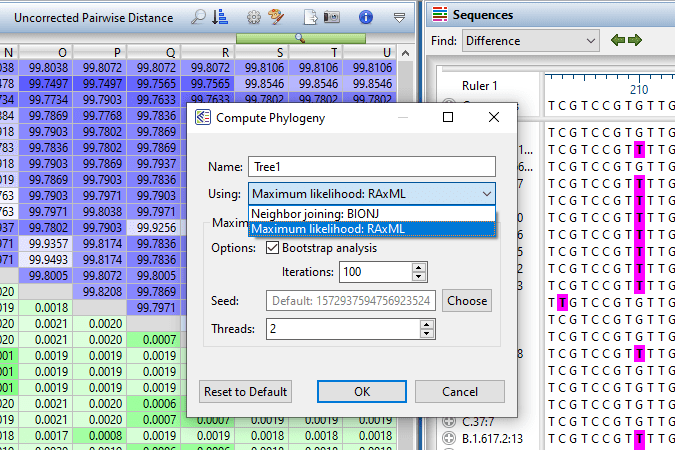Go to next difference with right green arrow
Viewport: 675px width, 450px height.
pos(635,40)
